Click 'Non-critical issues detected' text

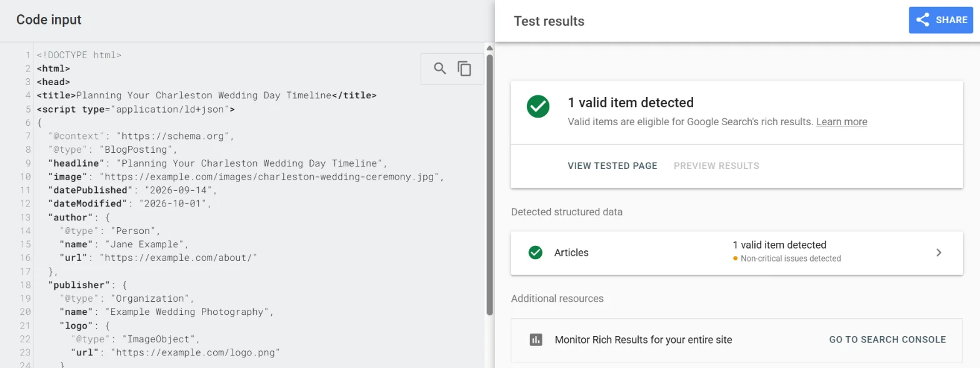791,258
